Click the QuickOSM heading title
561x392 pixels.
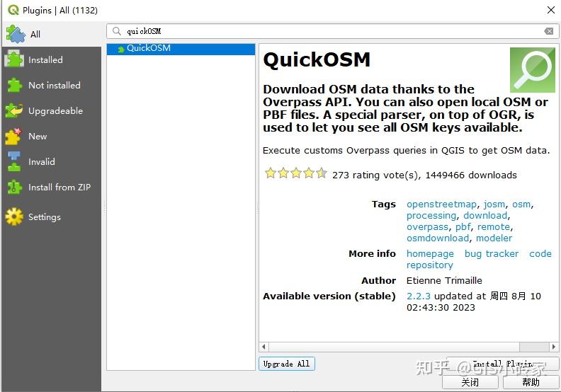point(317,59)
